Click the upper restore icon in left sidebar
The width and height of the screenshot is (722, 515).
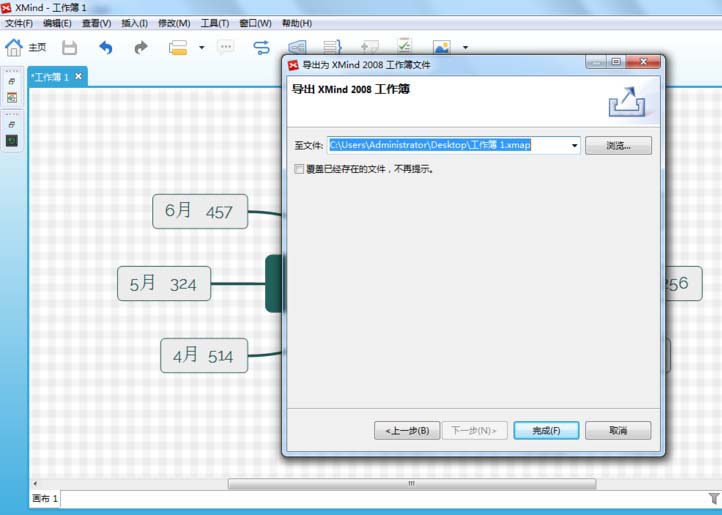pos(12,81)
